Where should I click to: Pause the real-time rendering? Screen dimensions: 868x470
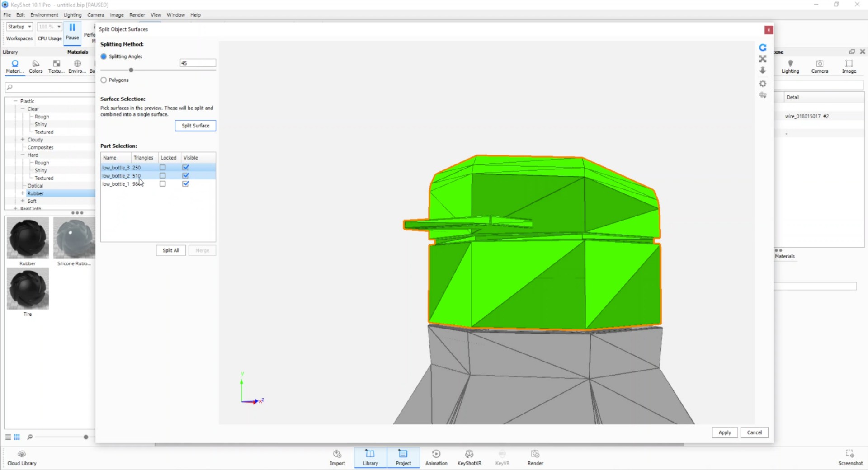coord(72,32)
